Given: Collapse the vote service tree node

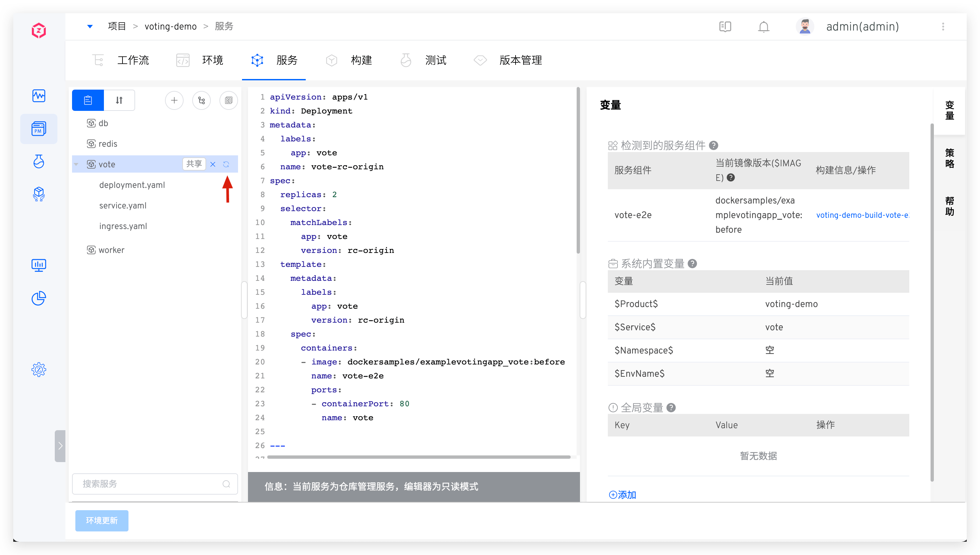Looking at the screenshot, I should click(76, 164).
